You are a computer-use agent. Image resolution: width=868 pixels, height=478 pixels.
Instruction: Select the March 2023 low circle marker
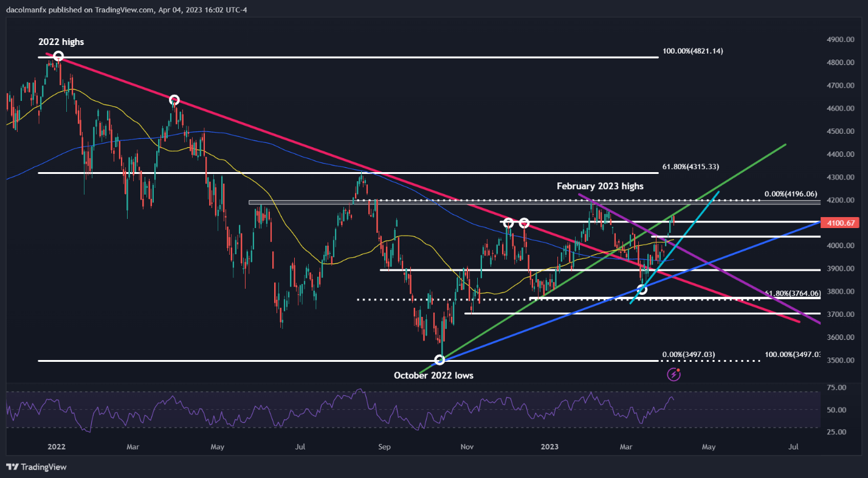[641, 289]
